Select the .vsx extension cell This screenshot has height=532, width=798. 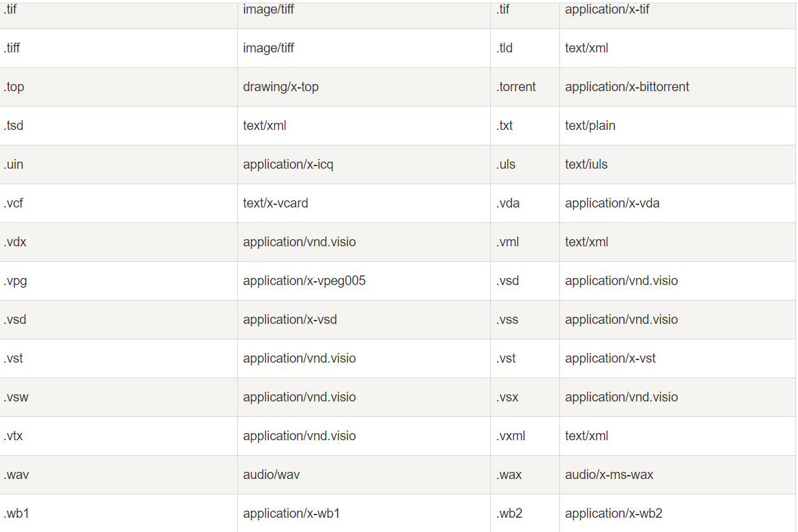pos(525,397)
